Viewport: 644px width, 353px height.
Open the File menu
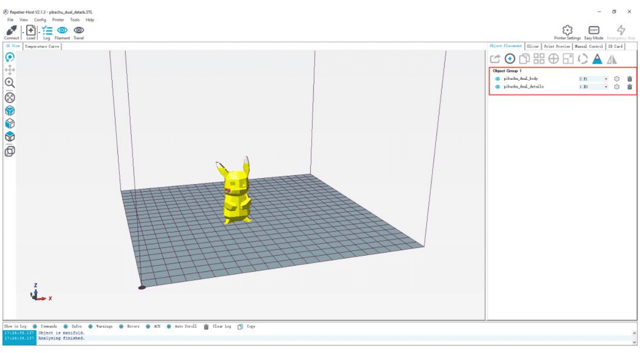click(x=10, y=20)
